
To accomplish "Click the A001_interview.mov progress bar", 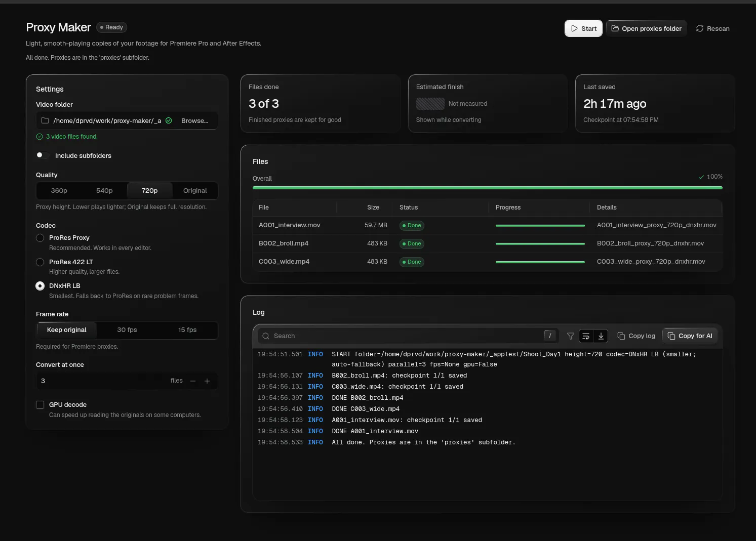I will [x=540, y=225].
